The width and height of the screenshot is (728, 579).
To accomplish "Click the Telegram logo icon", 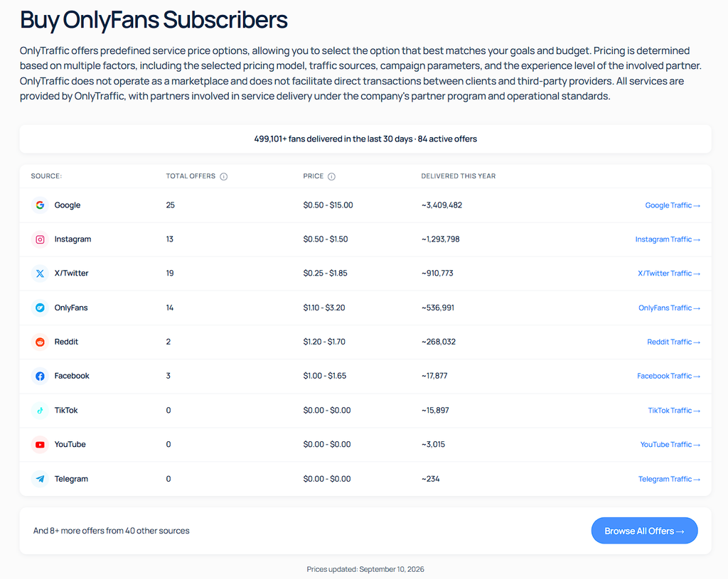I will click(x=40, y=479).
